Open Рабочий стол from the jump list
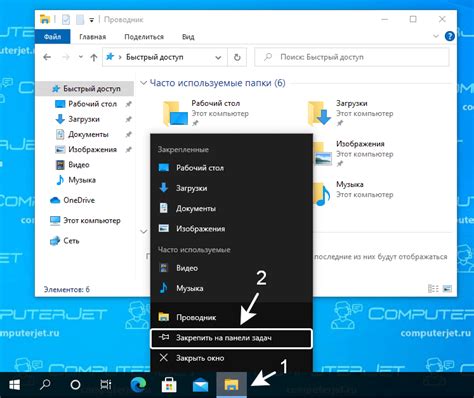The height and width of the screenshot is (398, 474). coord(231,168)
